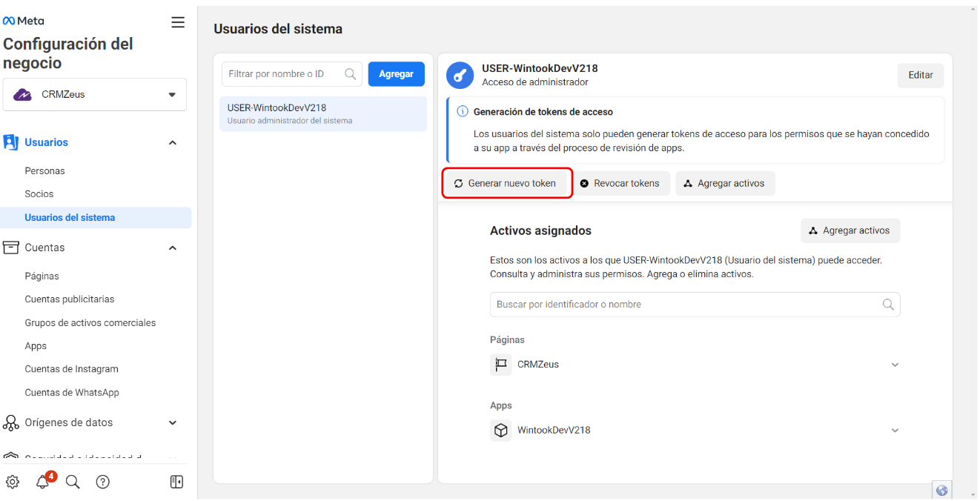The image size is (980, 501).
Task: Click the search magnifier icon in bottom bar
Action: (73, 482)
